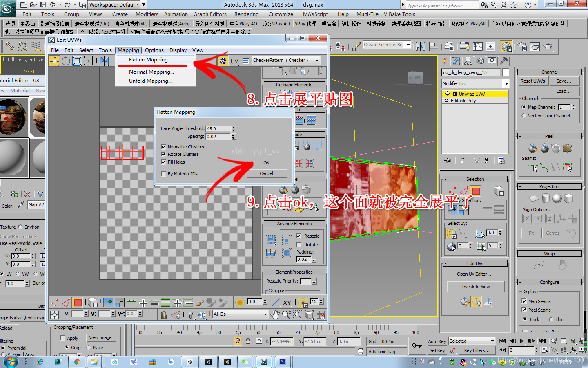
Task: Click the Open UV Editor button
Action: 475,274
